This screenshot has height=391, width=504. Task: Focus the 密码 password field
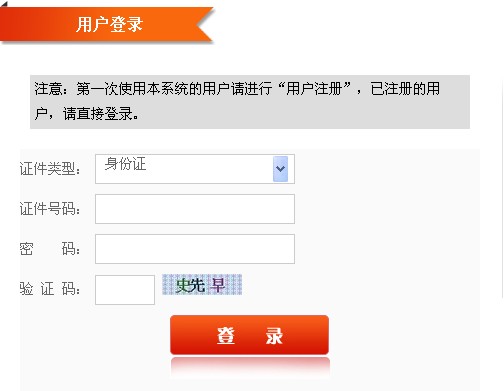tap(195, 249)
